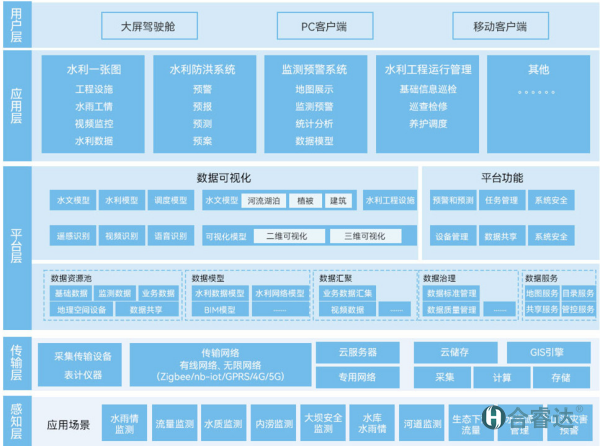
Task: Select the 设备管理 block
Action: [x=453, y=237]
